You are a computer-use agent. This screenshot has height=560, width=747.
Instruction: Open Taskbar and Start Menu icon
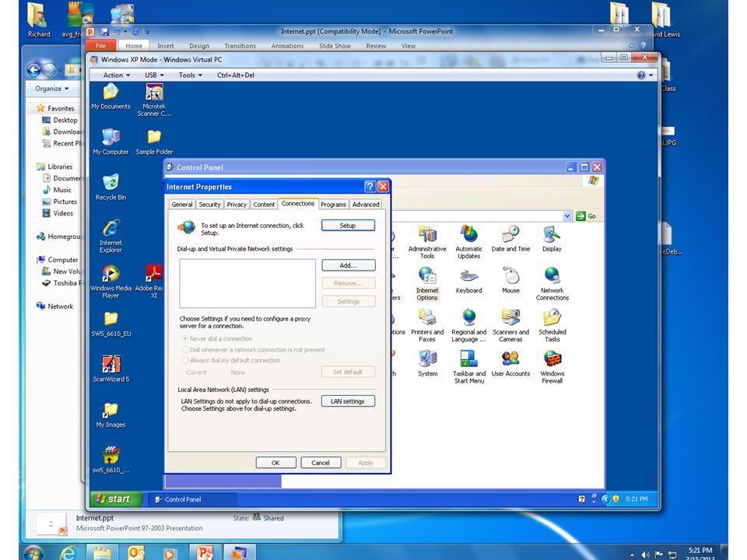tap(468, 367)
